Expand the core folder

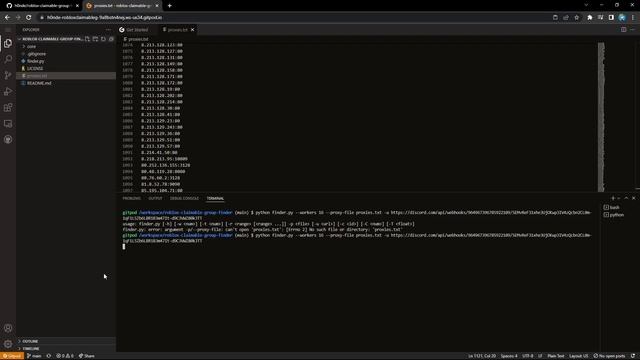(31, 47)
